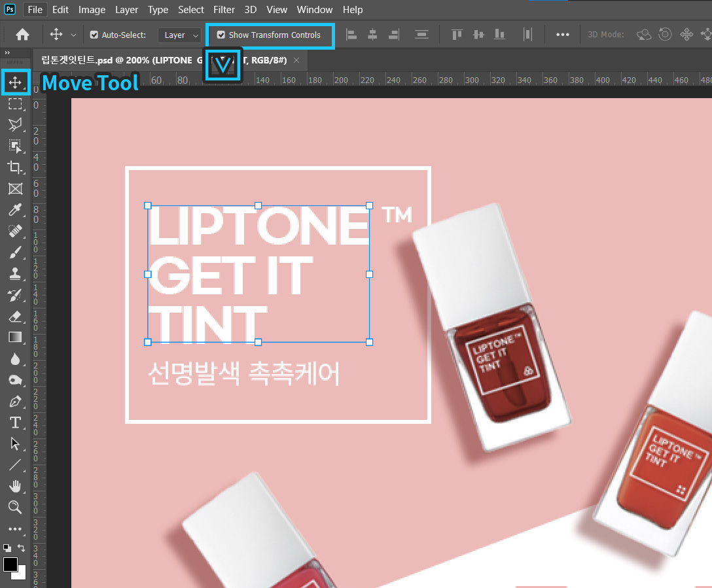Open more align and distribute options
Viewport: 712px width, 588px height.
[x=563, y=35]
